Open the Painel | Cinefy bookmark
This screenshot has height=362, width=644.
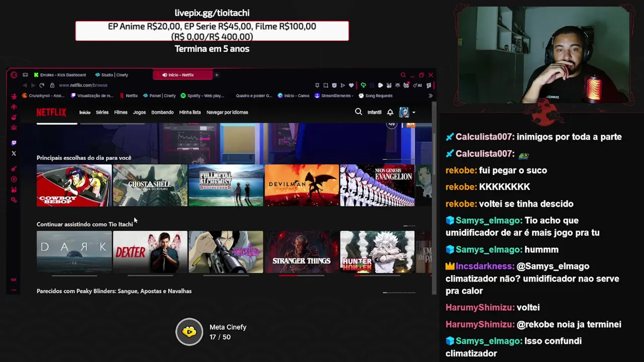coord(159,96)
